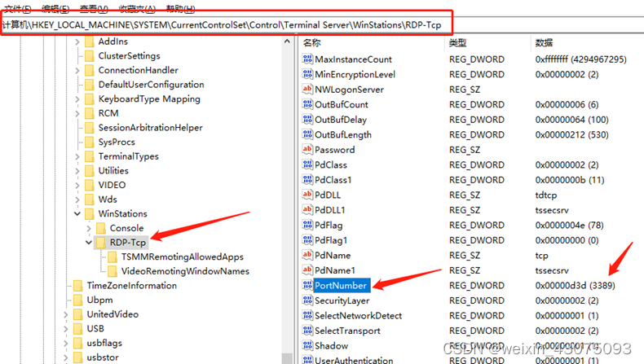
Task: Click the OutBufDelay value icon
Action: click(307, 119)
